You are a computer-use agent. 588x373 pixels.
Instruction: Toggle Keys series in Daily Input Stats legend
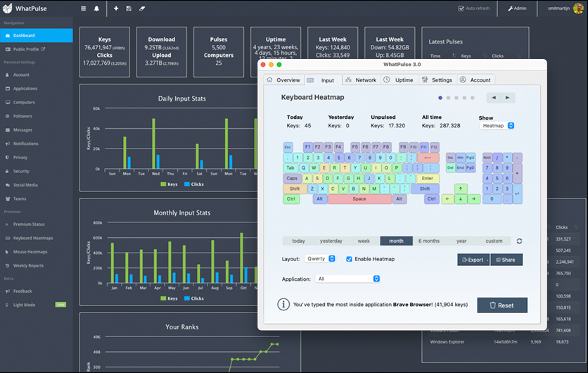click(169, 184)
